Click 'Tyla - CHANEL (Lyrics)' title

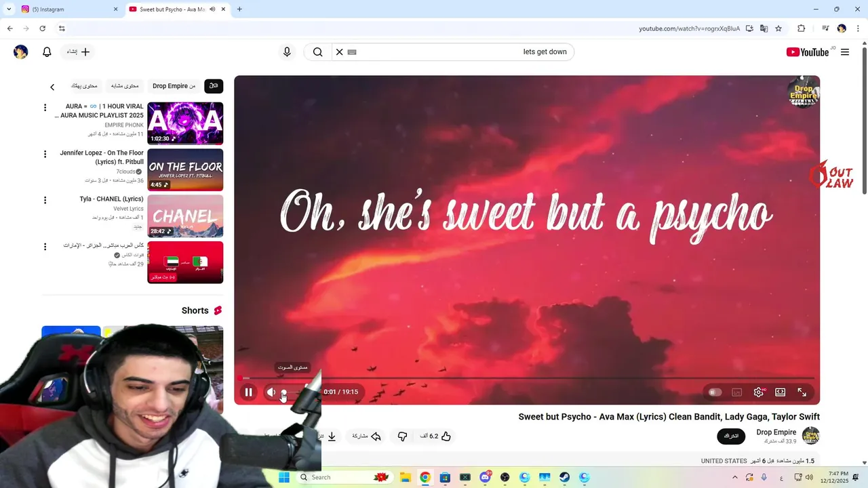[x=112, y=199]
